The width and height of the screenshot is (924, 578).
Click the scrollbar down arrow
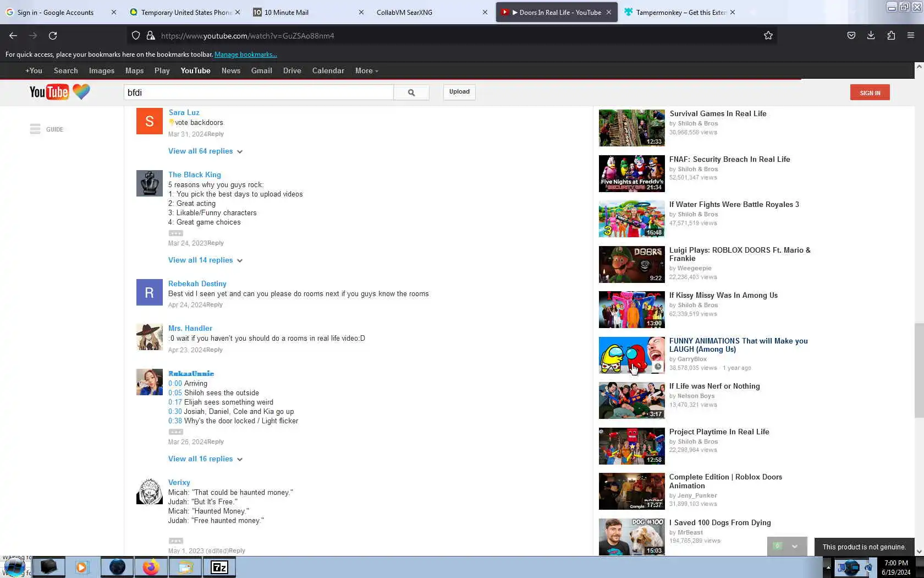click(919, 551)
